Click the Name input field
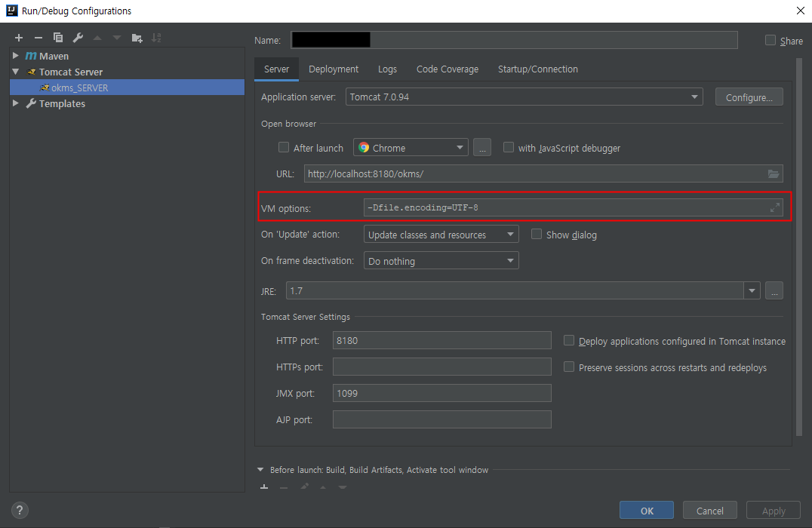The image size is (812, 528). (x=514, y=40)
